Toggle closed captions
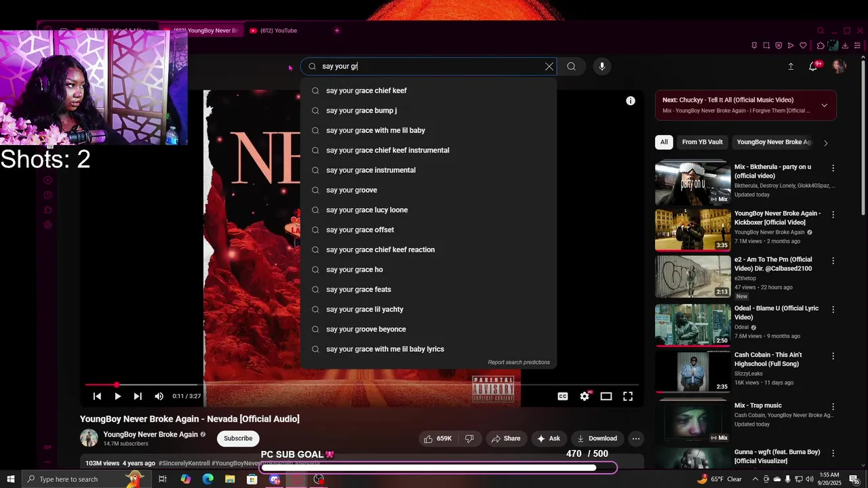Image resolution: width=868 pixels, height=488 pixels. point(563,396)
